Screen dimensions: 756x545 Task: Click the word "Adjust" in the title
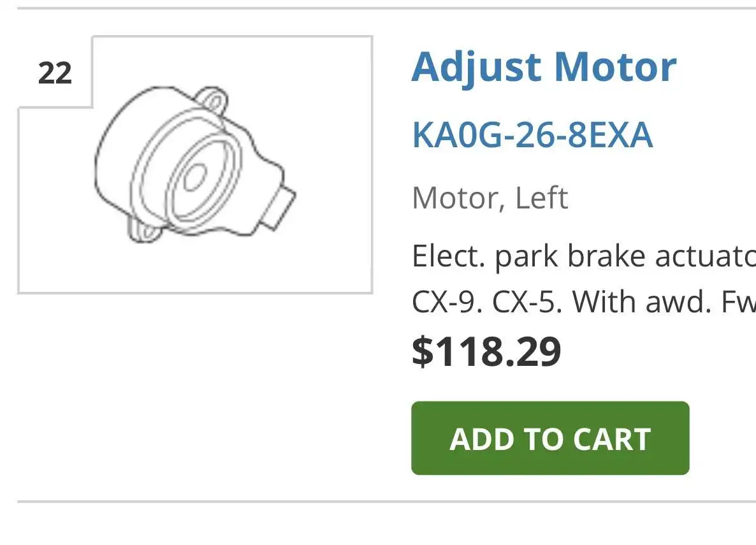(477, 66)
